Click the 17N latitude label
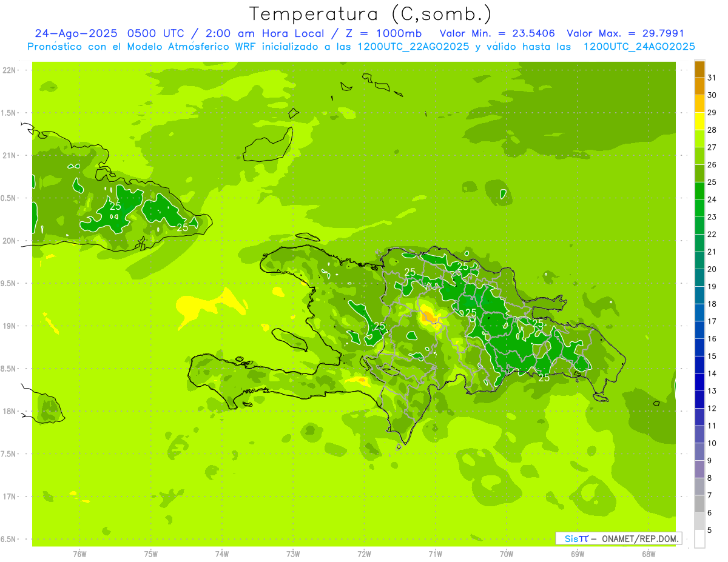This screenshot has height=562, width=728. pos(10,497)
